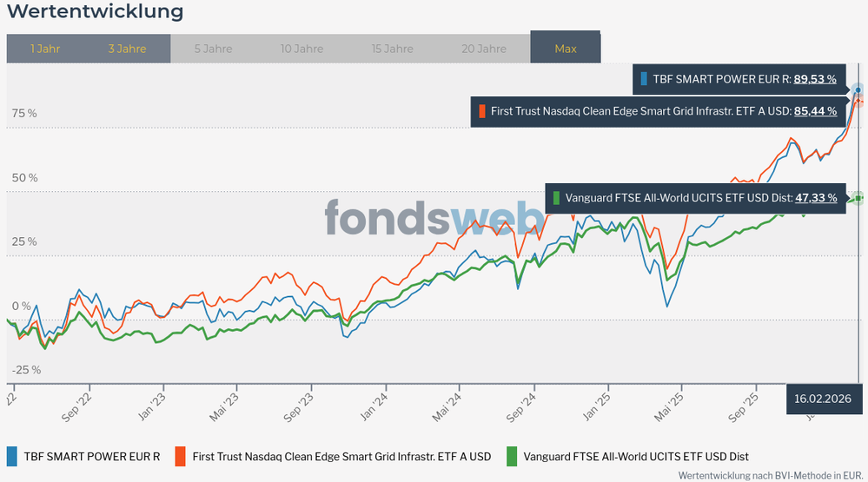Select the 3 Jahre time range tab

[128, 49]
